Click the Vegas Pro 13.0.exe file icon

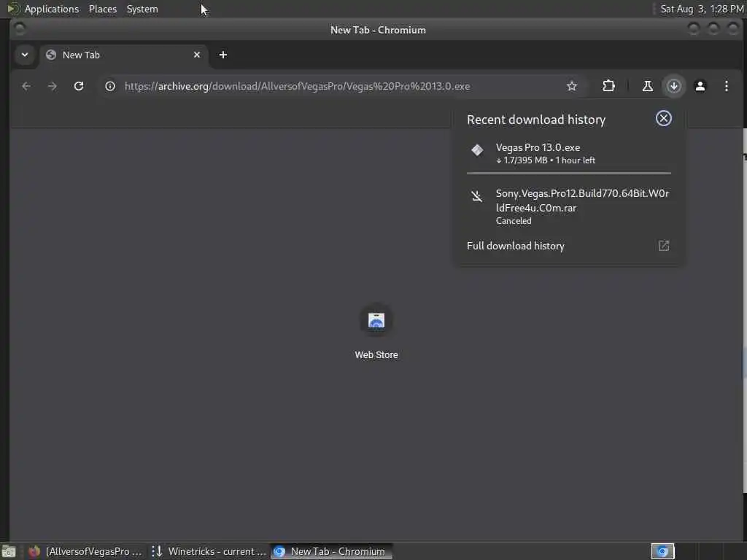point(477,150)
